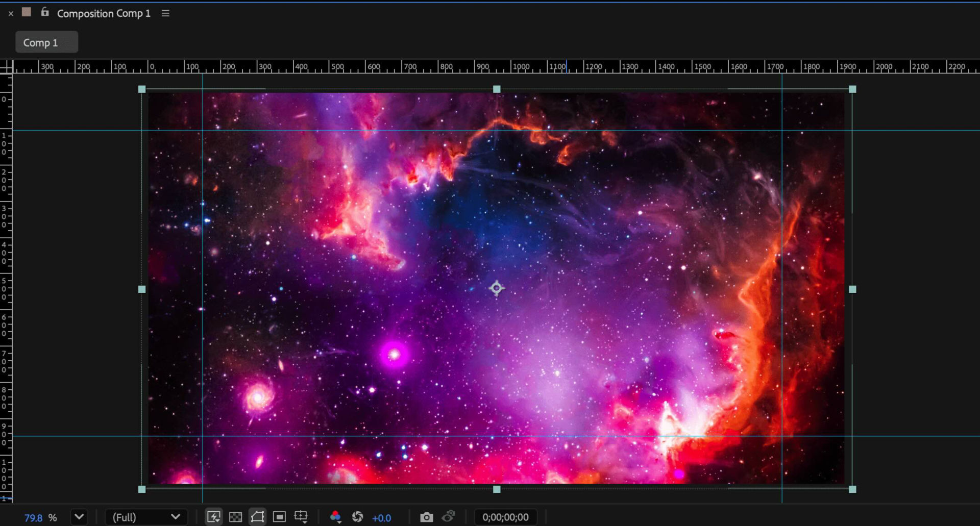Open the grid and guide options icon

coord(301,517)
